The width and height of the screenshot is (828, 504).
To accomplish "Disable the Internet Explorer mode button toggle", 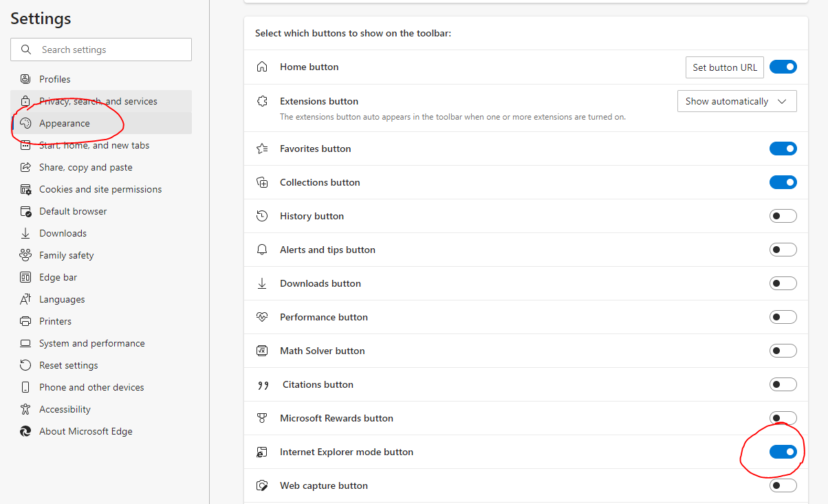I will pyautogui.click(x=783, y=452).
